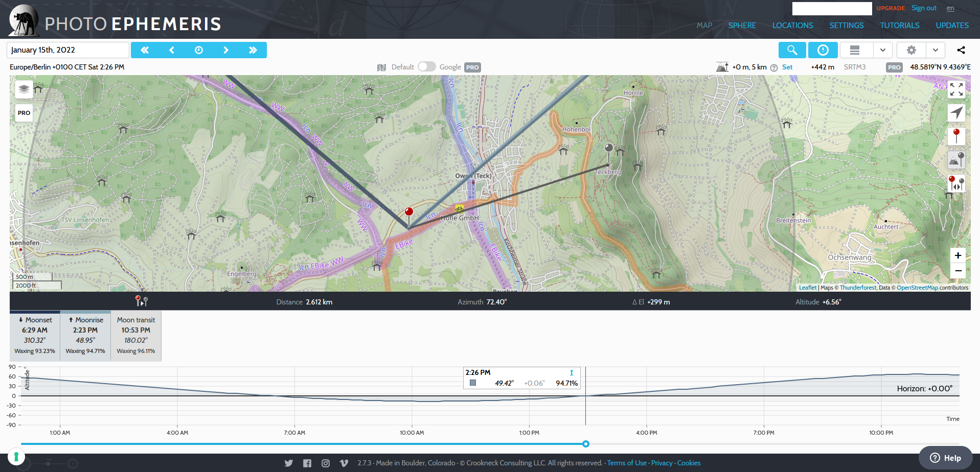Viewport: 980px width, 472px height.
Task: Click the grey secondary map pin
Action: coord(608,148)
